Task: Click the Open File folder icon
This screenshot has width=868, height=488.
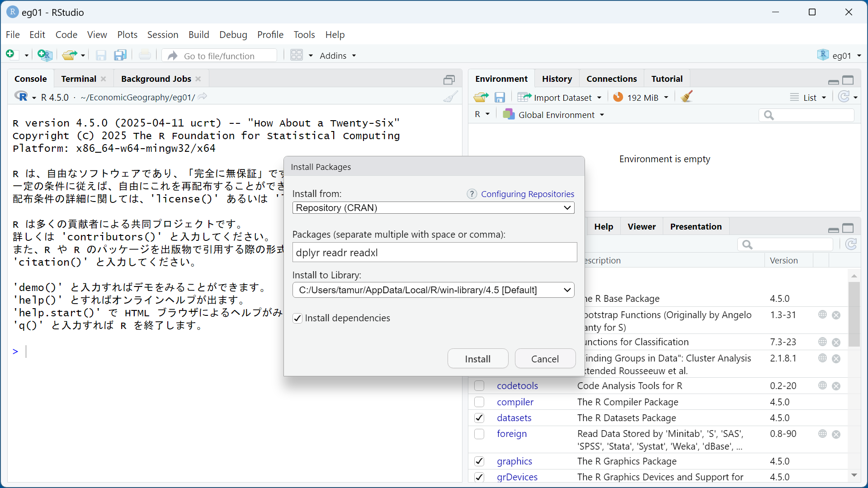Action: pyautogui.click(x=69, y=55)
